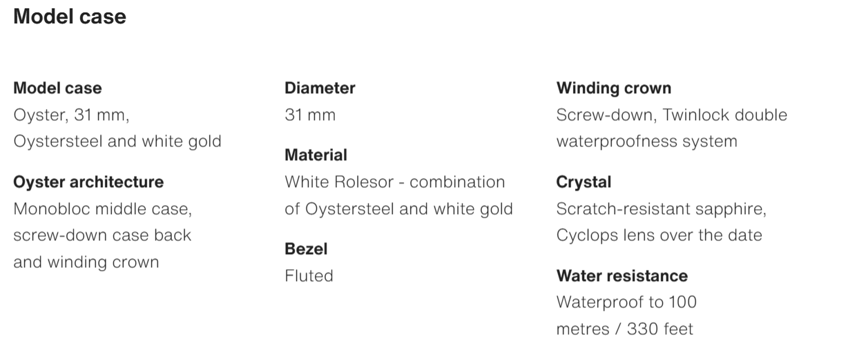Click the Material label
The width and height of the screenshot is (868, 355).
[316, 155]
